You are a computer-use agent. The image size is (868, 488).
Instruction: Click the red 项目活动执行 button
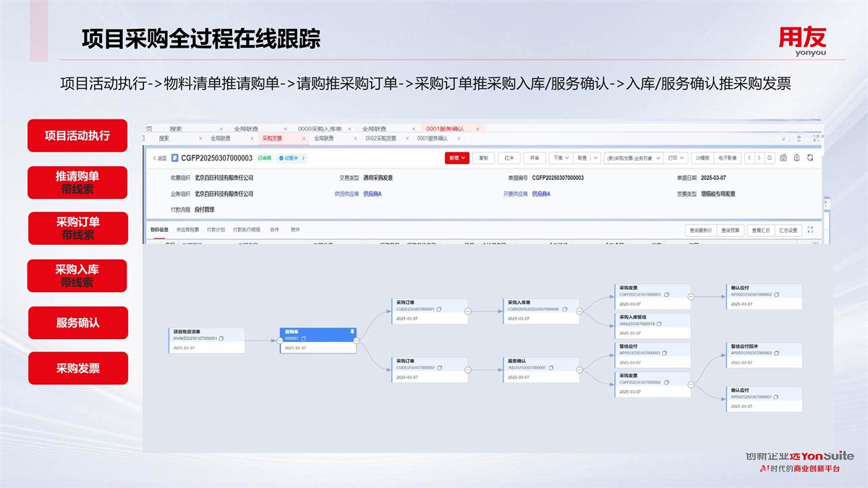tap(77, 135)
